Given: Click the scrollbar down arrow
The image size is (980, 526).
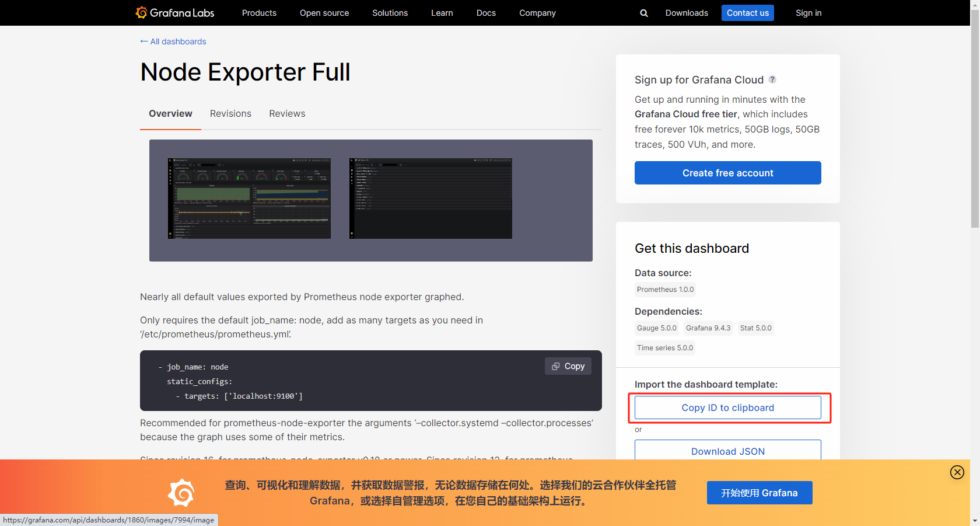Looking at the screenshot, I should (975, 521).
